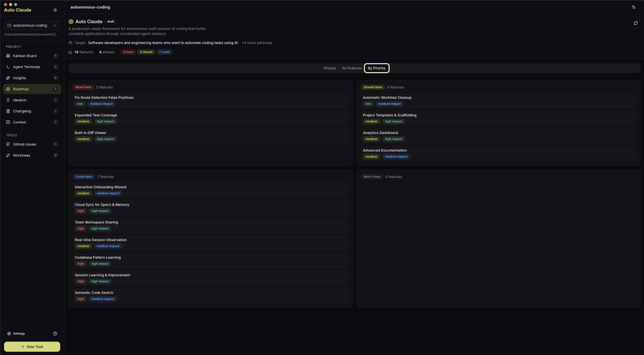This screenshot has height=355, width=644.
Task: Open Automatic Worktree Cleanup feature
Action: (x=498, y=101)
